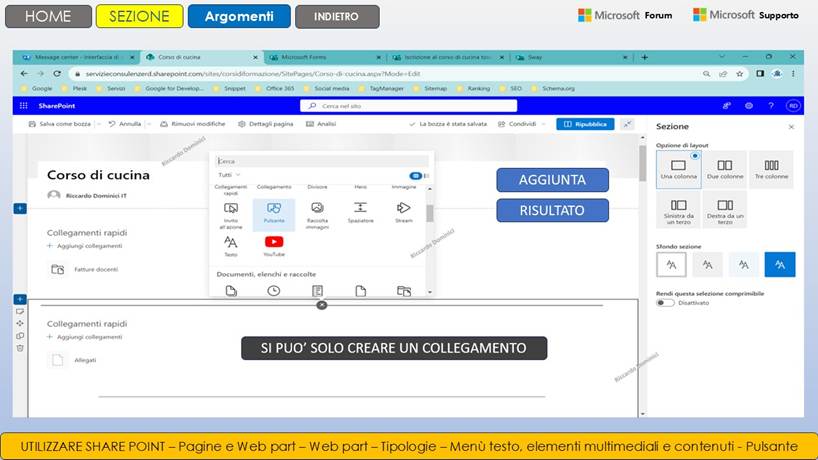Close the Sezione side panel

791,127
